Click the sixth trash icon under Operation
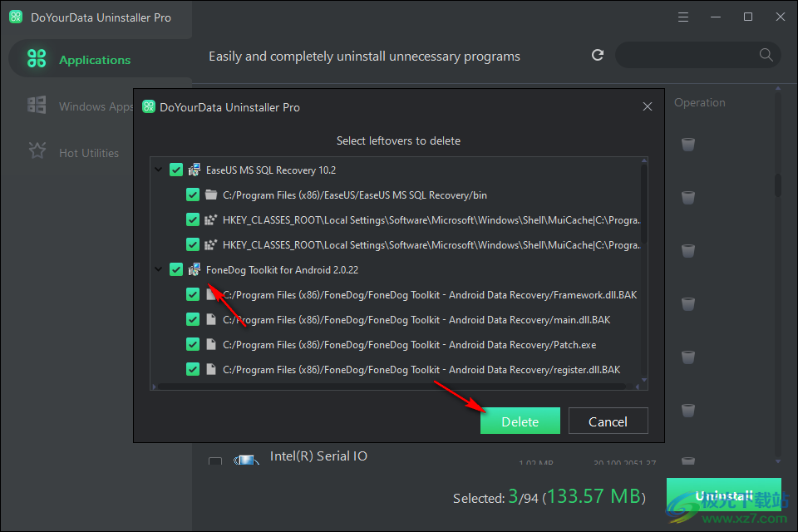The image size is (798, 532). (x=688, y=410)
